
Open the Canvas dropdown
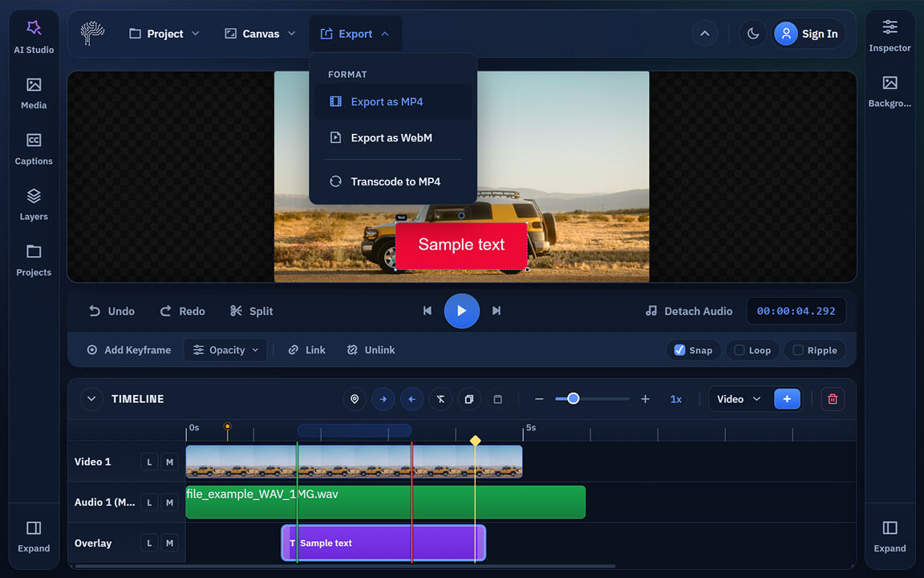pyautogui.click(x=258, y=33)
